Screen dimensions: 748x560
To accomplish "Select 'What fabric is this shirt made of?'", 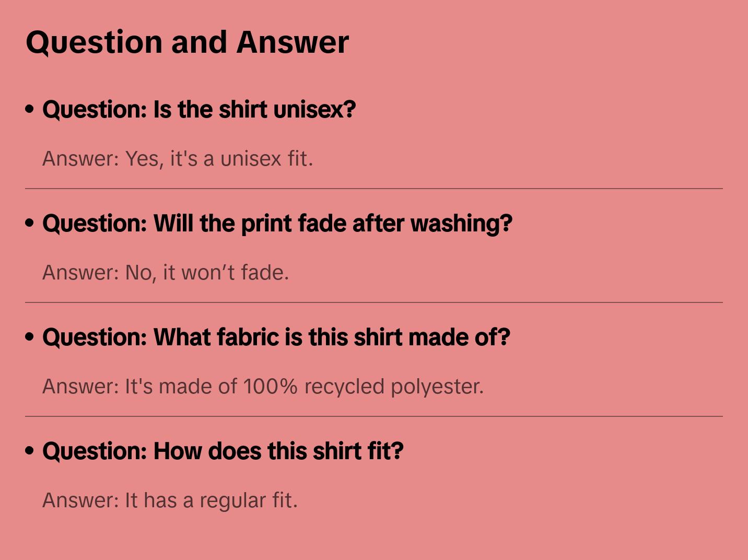I will pos(276,337).
